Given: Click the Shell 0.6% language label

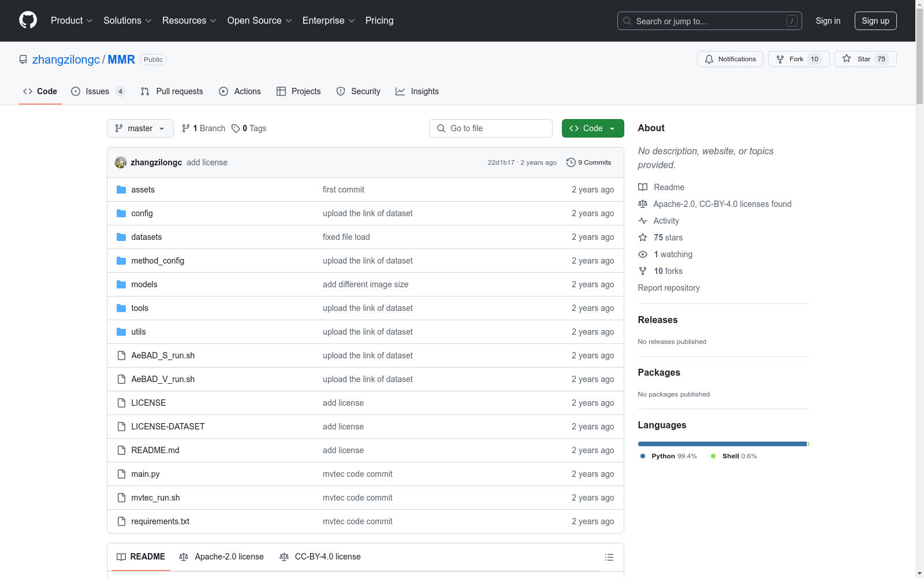Looking at the screenshot, I should (734, 456).
